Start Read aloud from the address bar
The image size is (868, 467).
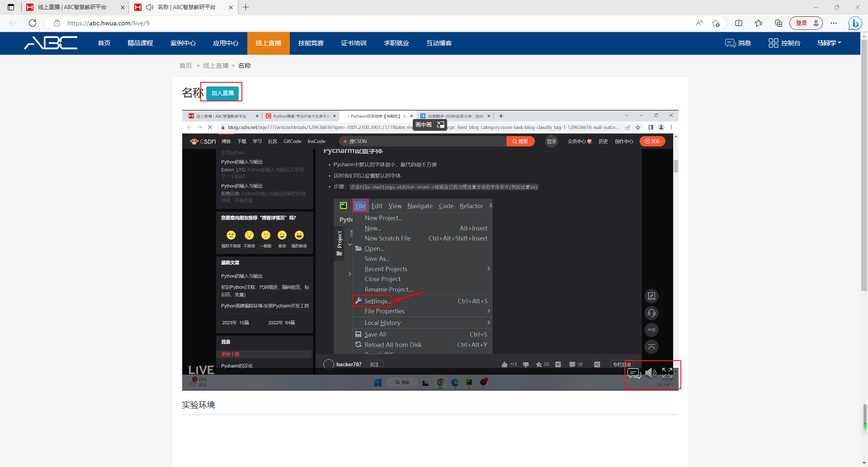(699, 23)
